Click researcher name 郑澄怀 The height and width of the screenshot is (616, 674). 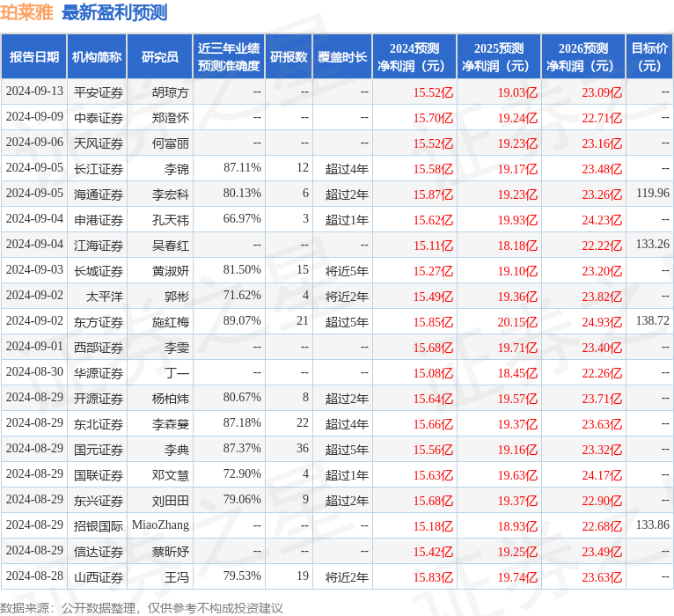[170, 118]
